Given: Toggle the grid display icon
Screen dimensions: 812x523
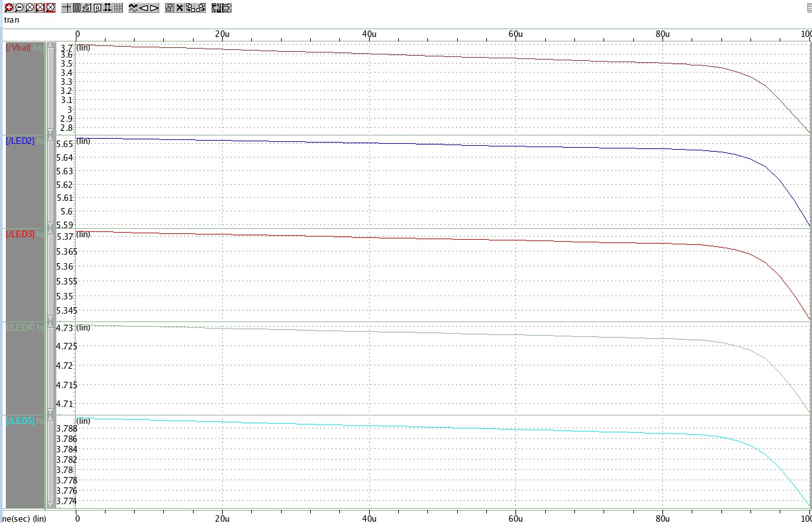Looking at the screenshot, I should tap(118, 8).
